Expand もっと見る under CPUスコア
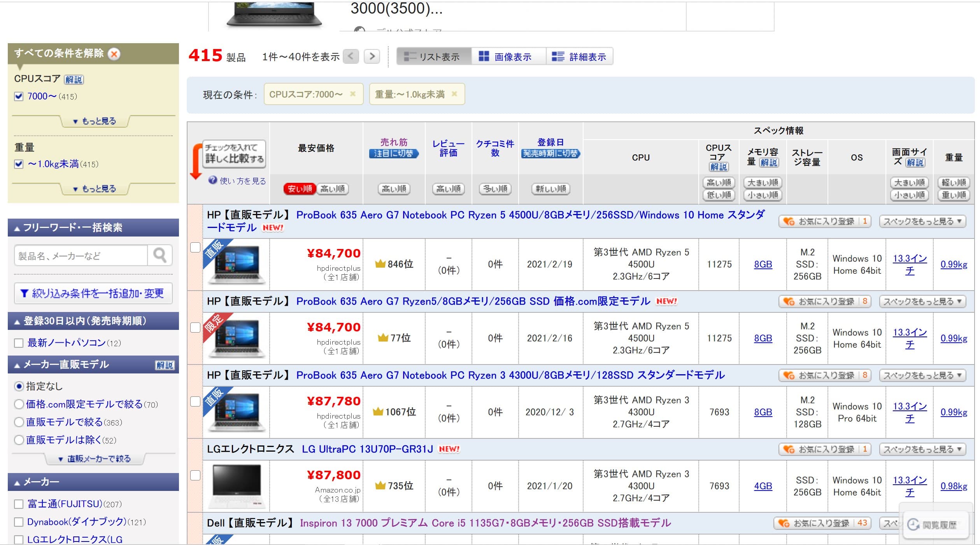The width and height of the screenshot is (980, 545). point(95,121)
